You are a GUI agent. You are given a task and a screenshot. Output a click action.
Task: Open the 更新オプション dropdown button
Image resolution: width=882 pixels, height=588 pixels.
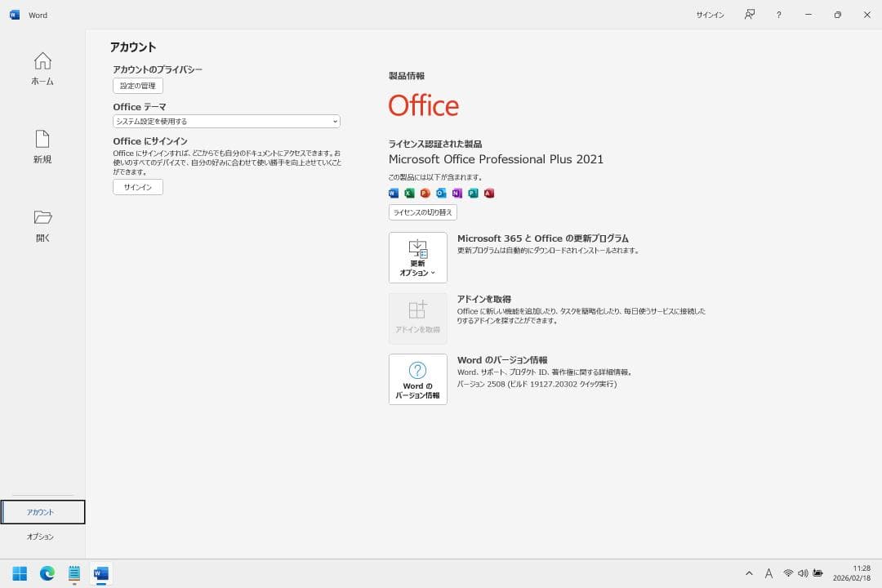[418, 258]
